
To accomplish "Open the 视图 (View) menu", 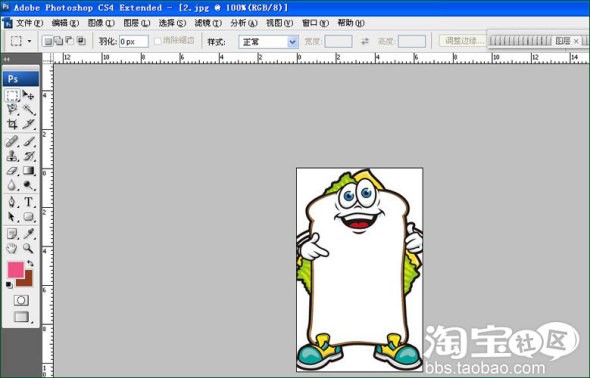I will (279, 23).
